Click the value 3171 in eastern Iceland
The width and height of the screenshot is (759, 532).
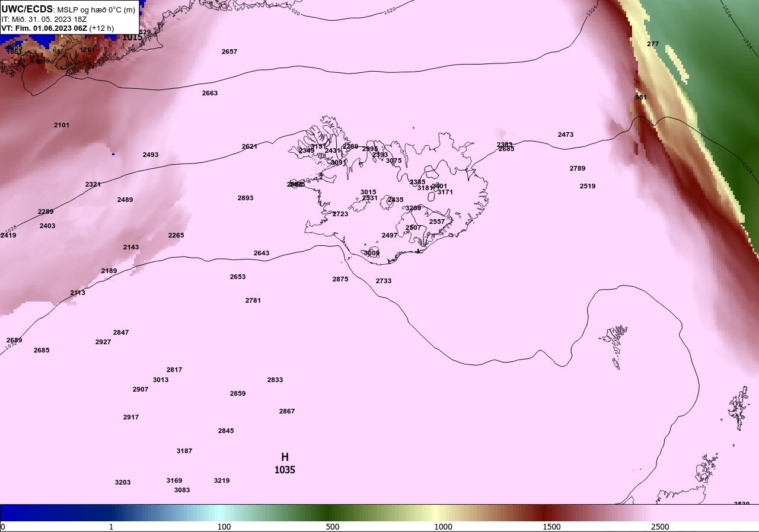pyautogui.click(x=445, y=192)
